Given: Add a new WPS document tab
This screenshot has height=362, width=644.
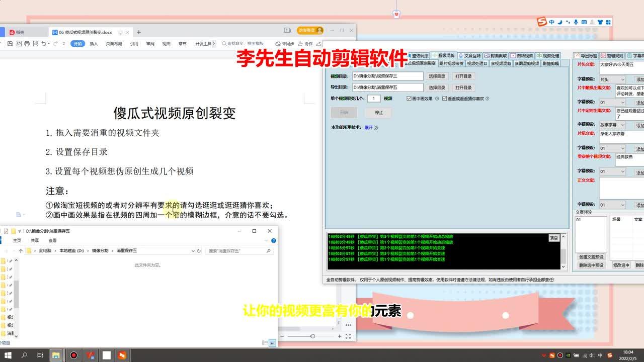Looking at the screenshot, I should (139, 32).
